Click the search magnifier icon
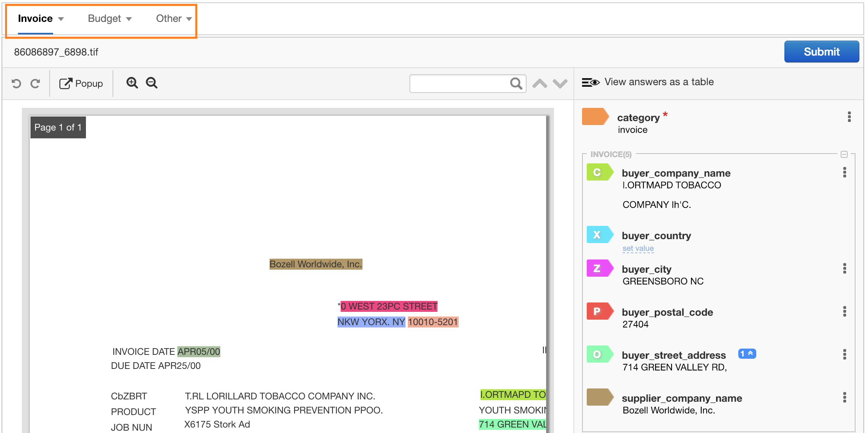This screenshot has height=433, width=868. pyautogui.click(x=516, y=83)
